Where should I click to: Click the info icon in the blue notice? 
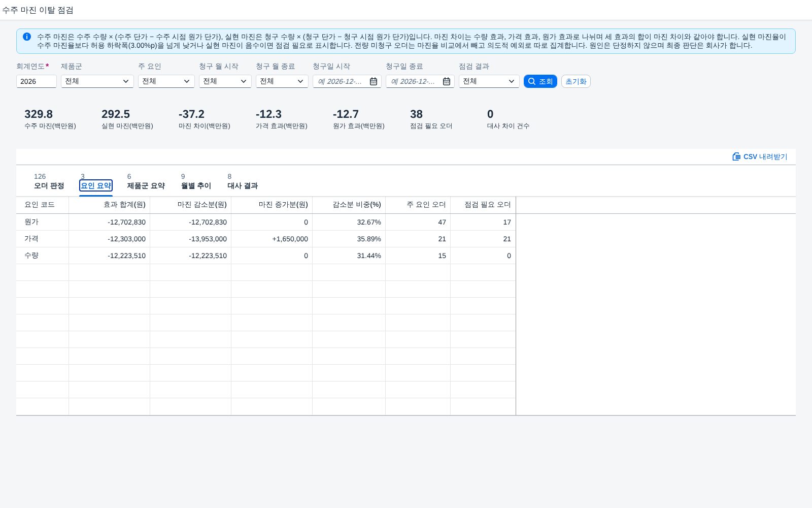(27, 37)
